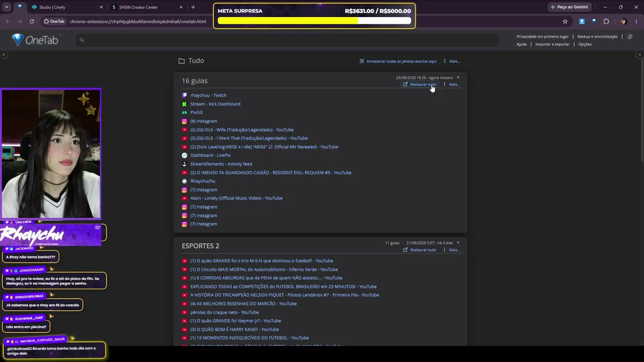This screenshot has height=362, width=644.
Task: Open Dashboard - LivePix saved tab
Action: (x=210, y=155)
